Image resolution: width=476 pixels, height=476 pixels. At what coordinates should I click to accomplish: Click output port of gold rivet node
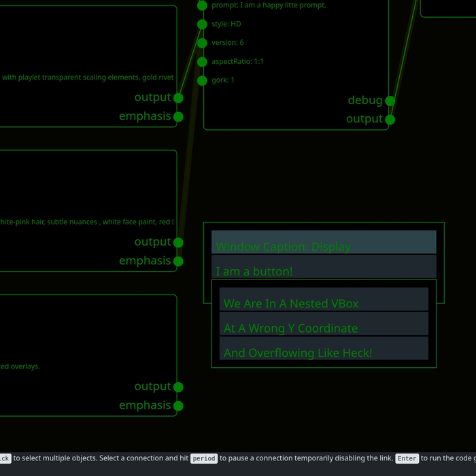click(x=178, y=98)
